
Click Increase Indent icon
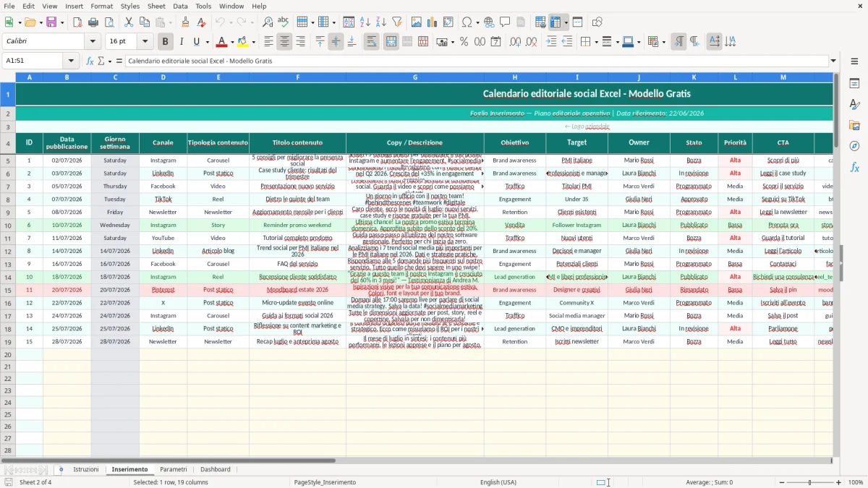point(551,42)
